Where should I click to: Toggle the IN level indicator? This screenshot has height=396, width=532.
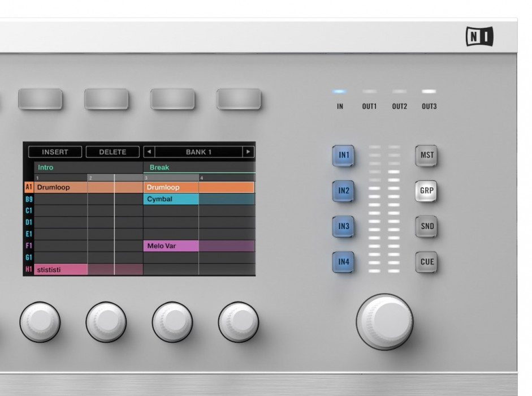tap(340, 90)
